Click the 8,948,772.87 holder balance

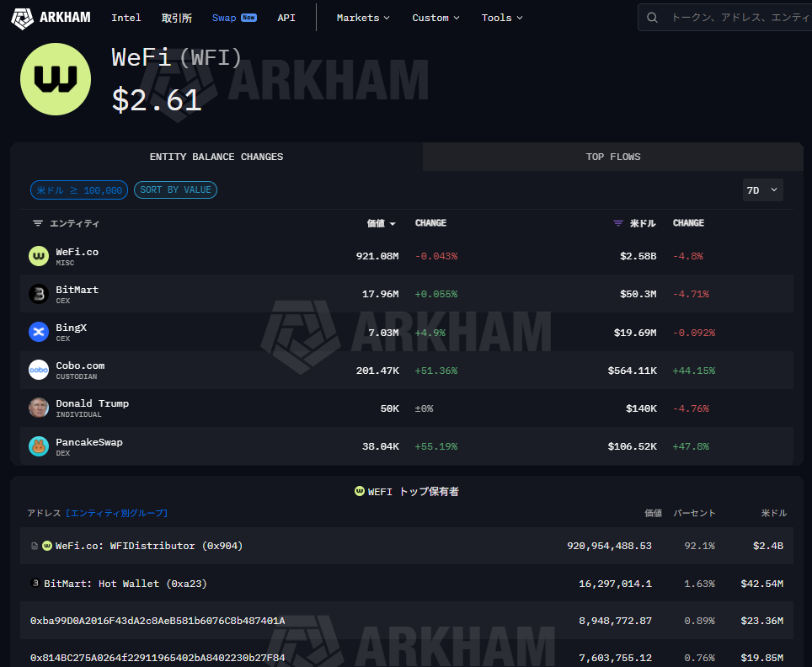pyautogui.click(x=615, y=621)
